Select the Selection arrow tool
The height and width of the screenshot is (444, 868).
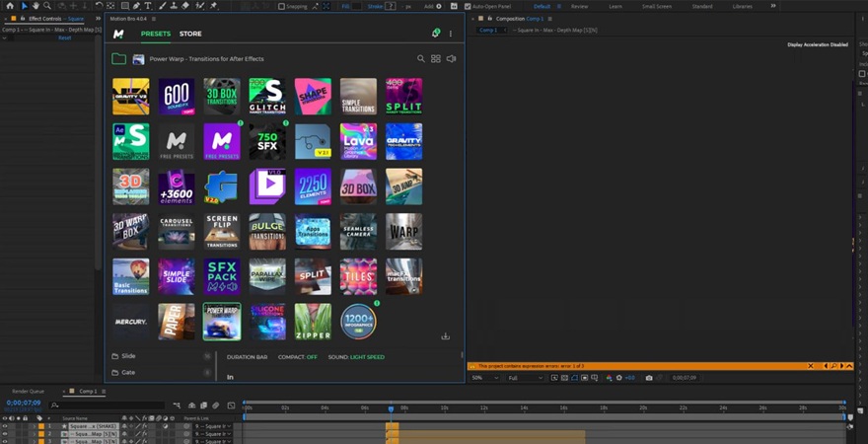pyautogui.click(x=25, y=6)
